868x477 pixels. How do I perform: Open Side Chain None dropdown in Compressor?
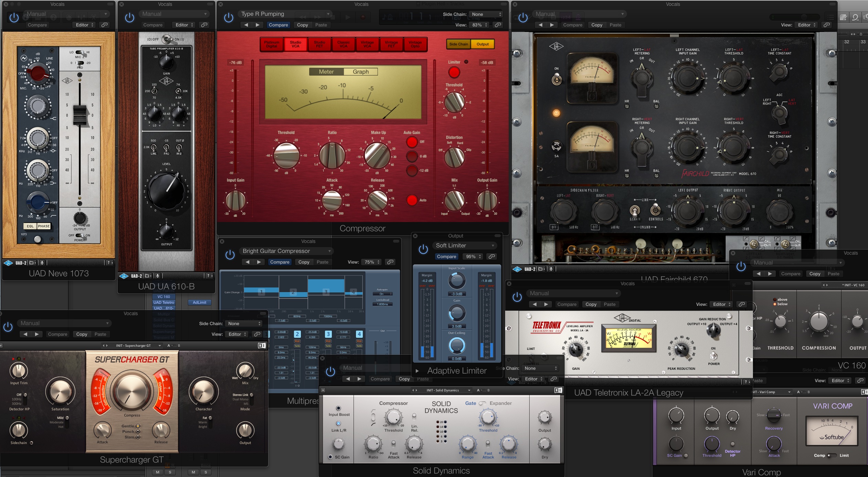[x=486, y=14]
